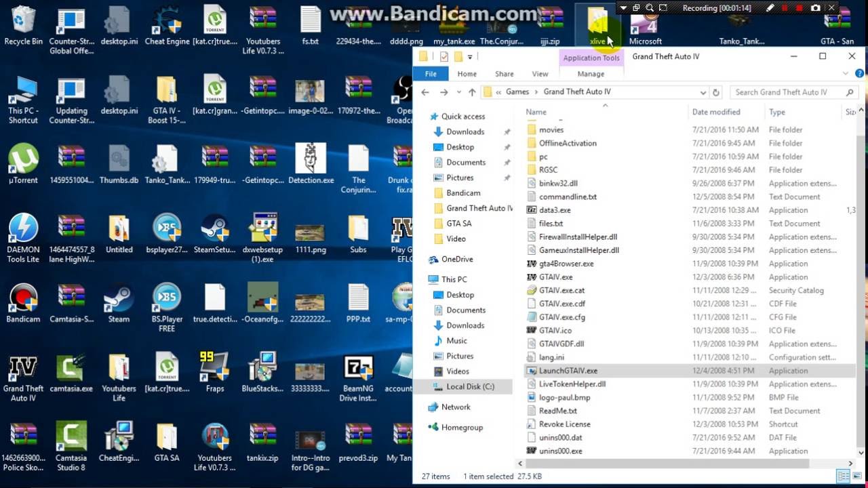This screenshot has height=488, width=868.
Task: Select the BS.Player FREE desktop icon
Action: 167,308
